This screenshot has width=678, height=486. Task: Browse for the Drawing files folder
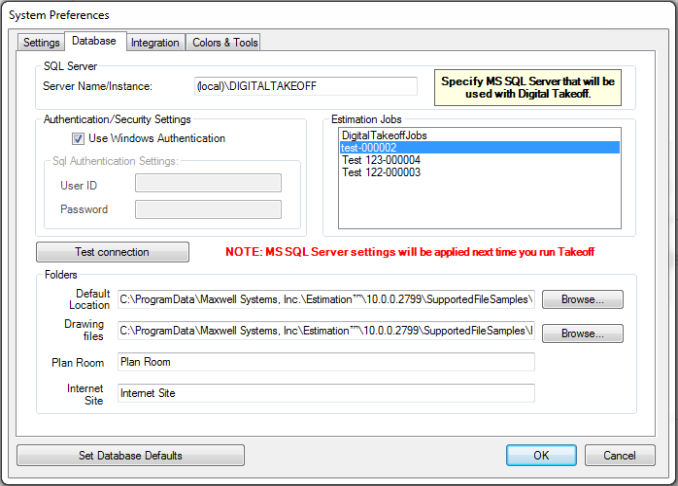point(582,333)
